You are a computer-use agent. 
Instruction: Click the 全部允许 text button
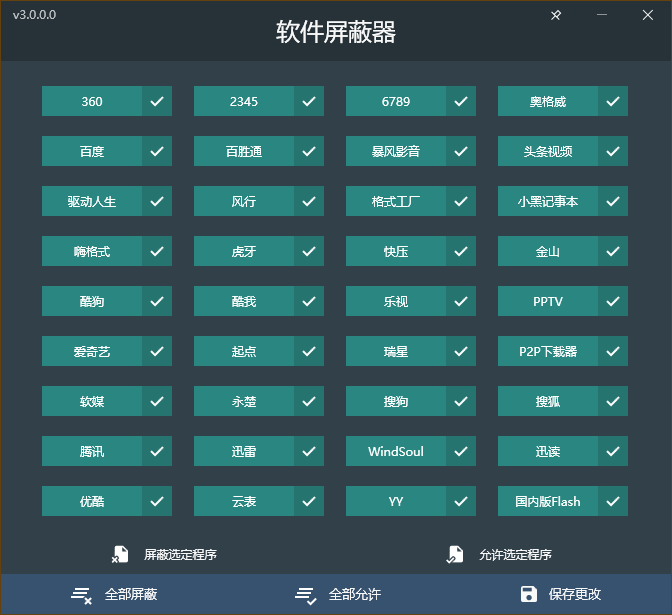[355, 594]
